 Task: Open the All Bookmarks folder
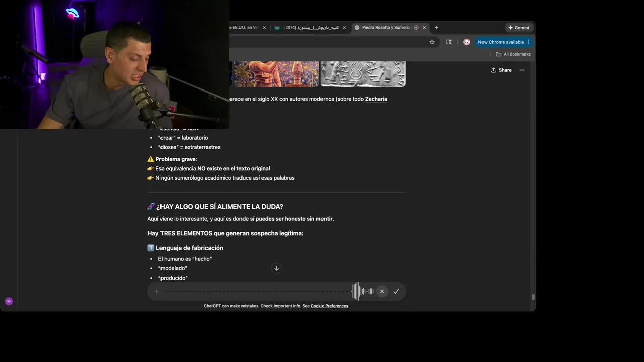pyautogui.click(x=513, y=54)
